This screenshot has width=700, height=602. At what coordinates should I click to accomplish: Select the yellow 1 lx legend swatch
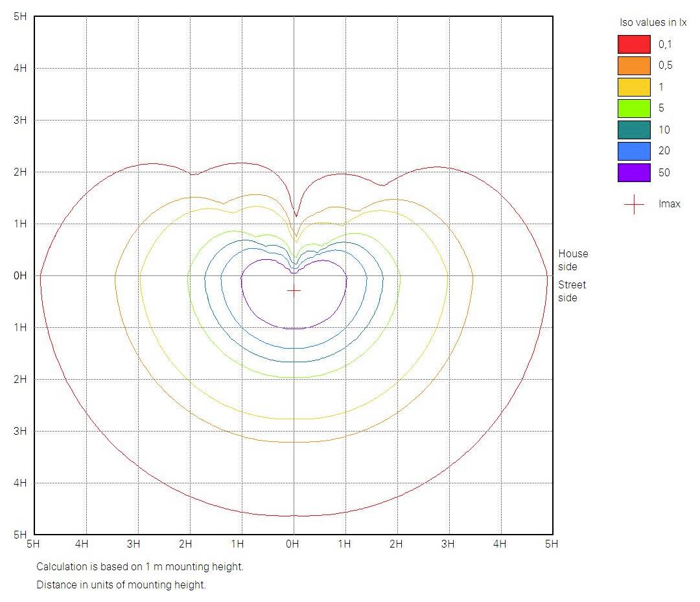pyautogui.click(x=634, y=87)
